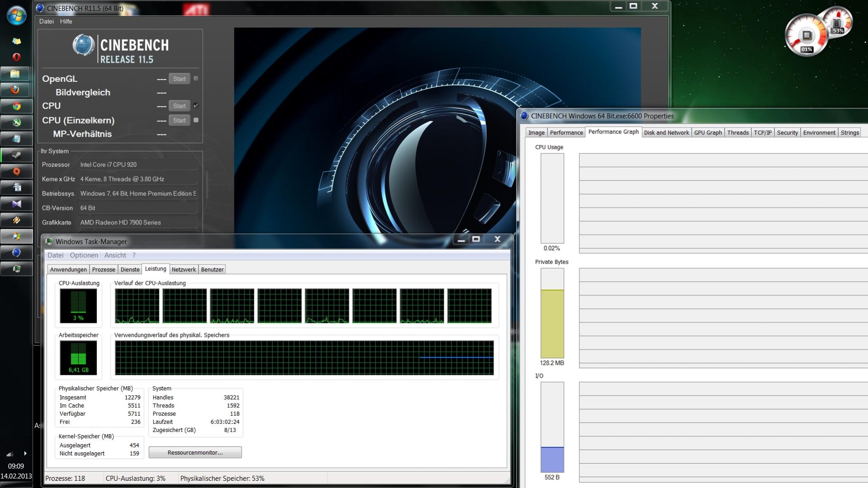This screenshot has width=868, height=488.
Task: Toggle the CPU (Einzelkern) checkbox
Action: [196, 120]
